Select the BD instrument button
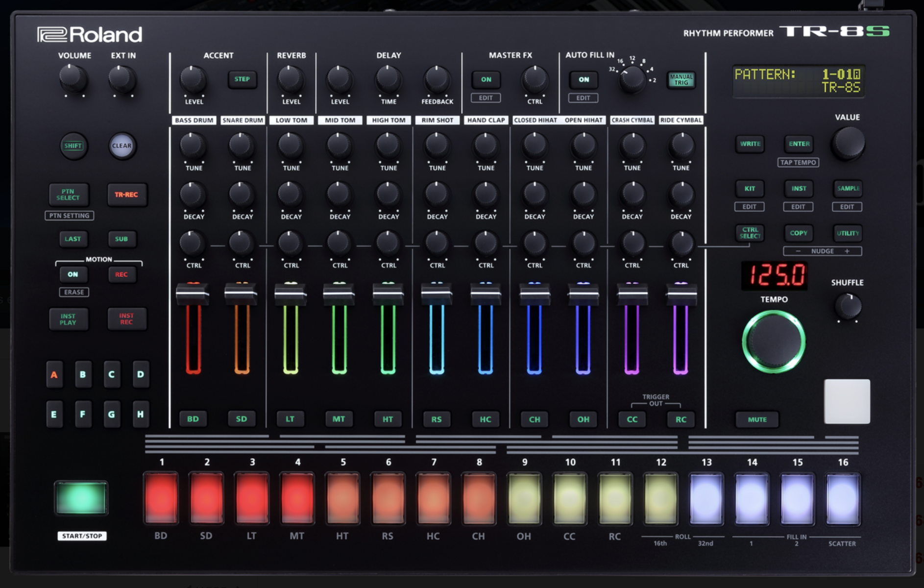The image size is (924, 588). [193, 419]
